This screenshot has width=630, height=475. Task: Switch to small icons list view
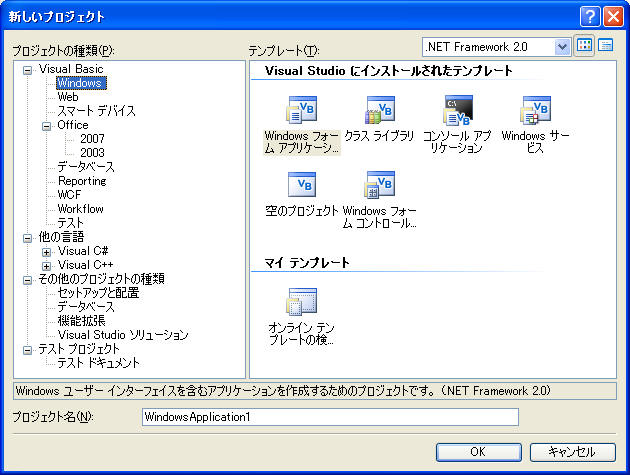(605, 45)
